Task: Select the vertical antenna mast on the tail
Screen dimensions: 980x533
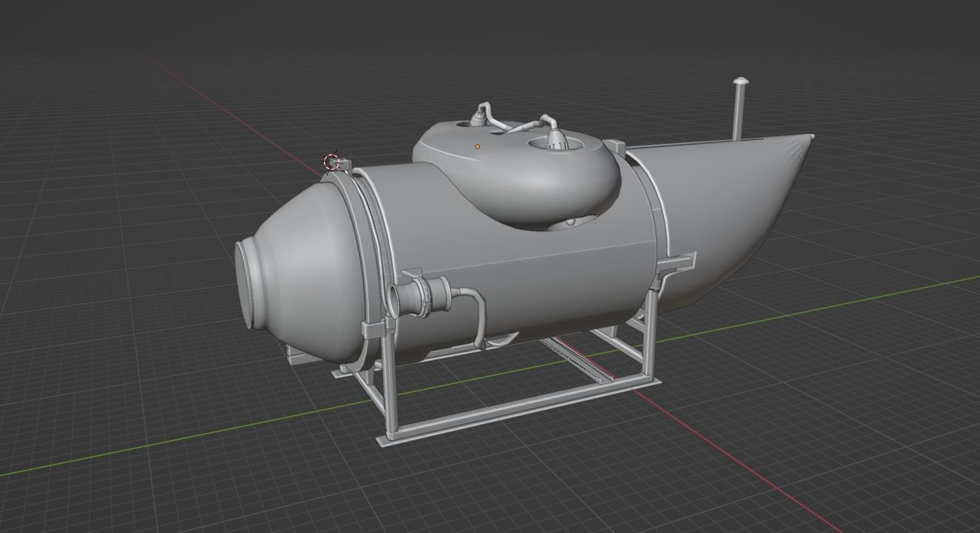Action: [739, 108]
